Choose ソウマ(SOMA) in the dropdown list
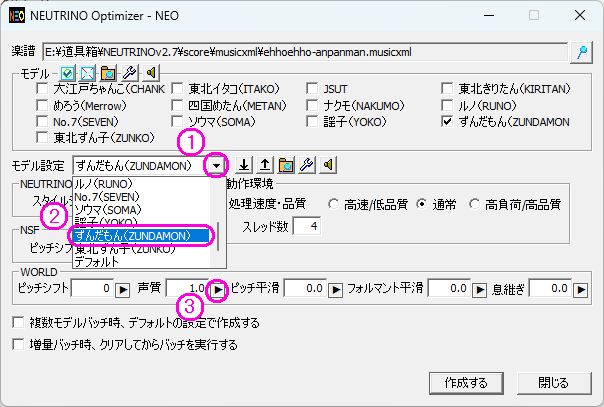The width and height of the screenshot is (604, 407). 141,210
